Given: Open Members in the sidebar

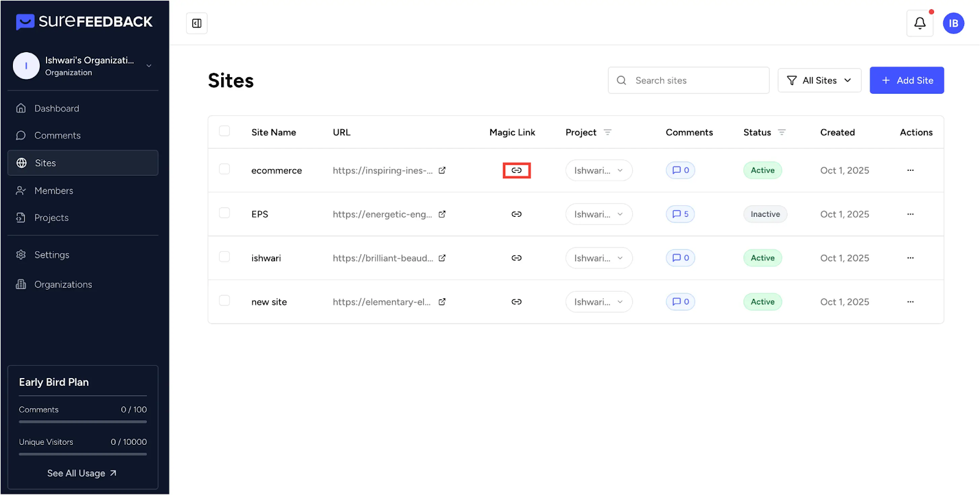Looking at the screenshot, I should (53, 191).
